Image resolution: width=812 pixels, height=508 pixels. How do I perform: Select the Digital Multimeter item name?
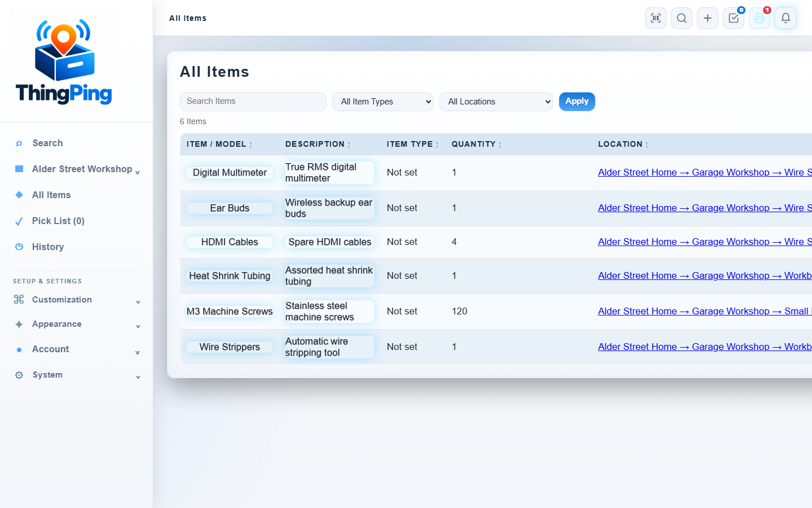coord(230,173)
